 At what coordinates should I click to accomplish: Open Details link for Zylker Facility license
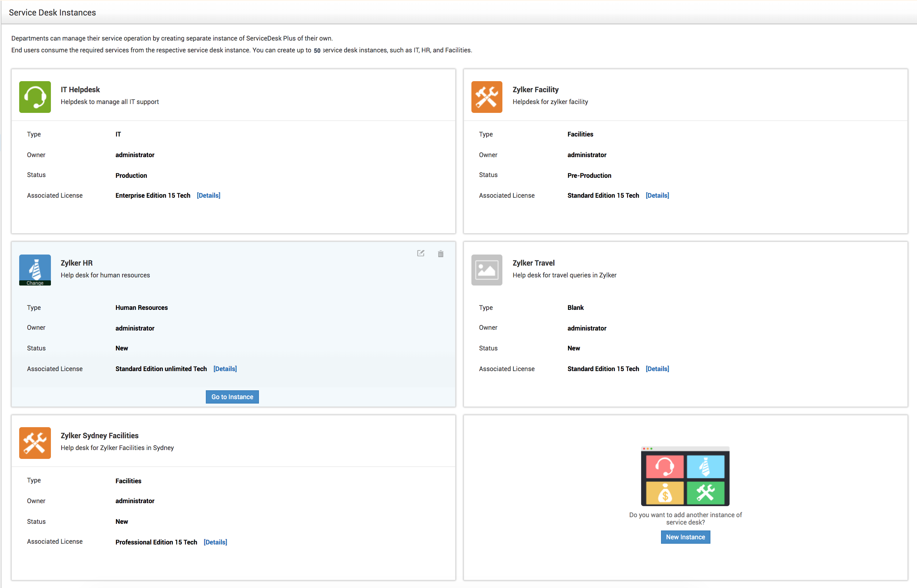point(657,196)
